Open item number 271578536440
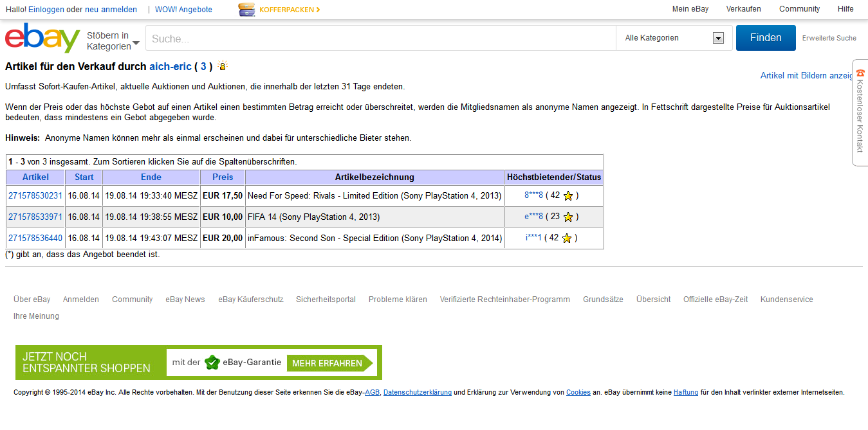The image size is (868, 430). (x=35, y=238)
